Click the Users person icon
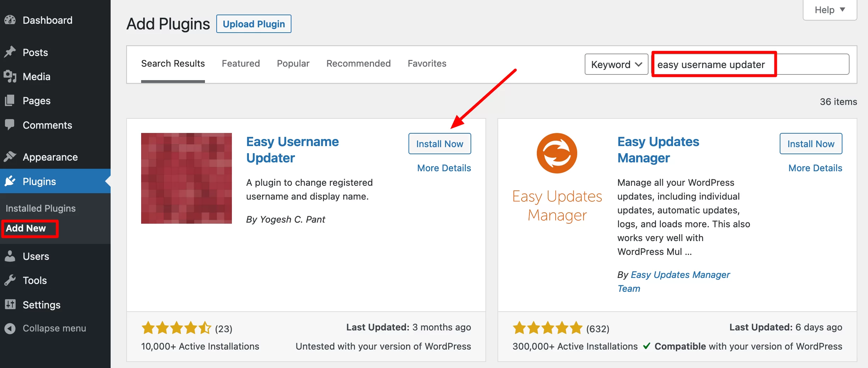 tap(10, 256)
